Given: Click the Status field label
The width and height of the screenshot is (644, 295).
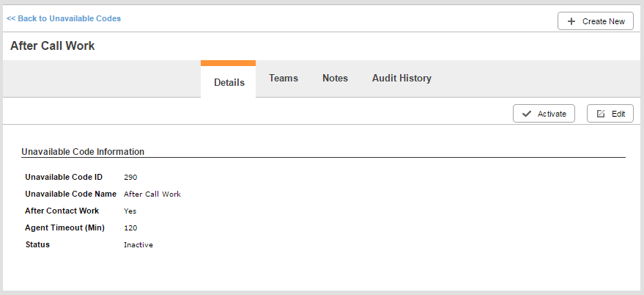Looking at the screenshot, I should point(37,244).
